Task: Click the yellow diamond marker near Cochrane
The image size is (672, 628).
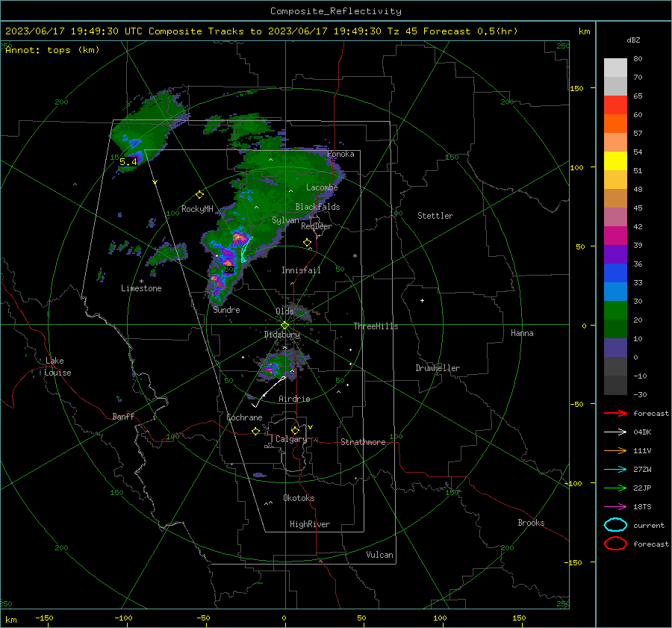Action: (x=256, y=431)
